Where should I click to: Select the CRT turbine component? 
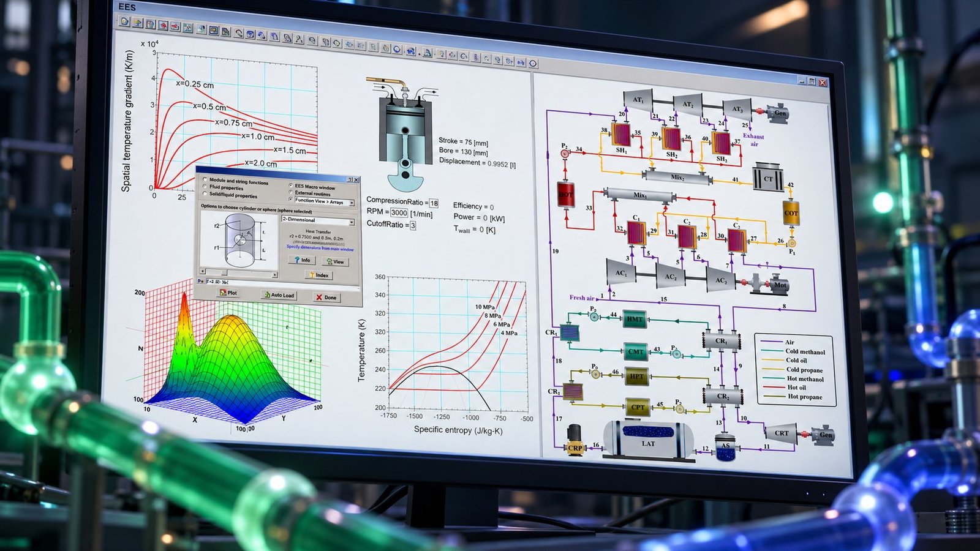pos(782,433)
